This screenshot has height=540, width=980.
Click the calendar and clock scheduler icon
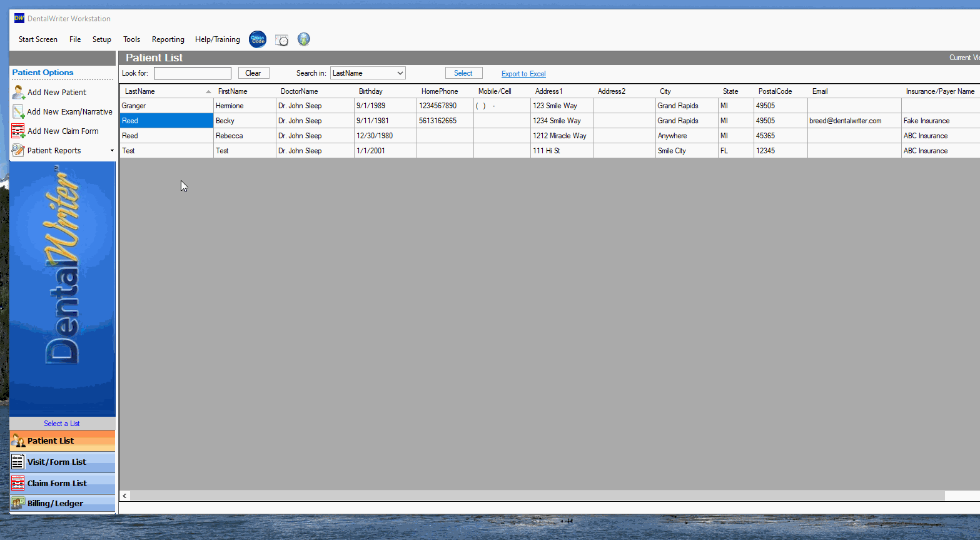281,39
